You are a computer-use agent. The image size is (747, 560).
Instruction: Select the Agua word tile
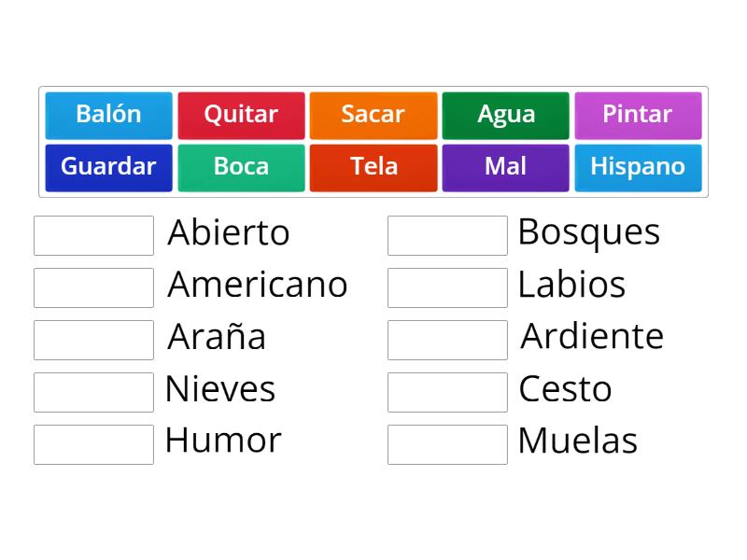[x=505, y=115]
